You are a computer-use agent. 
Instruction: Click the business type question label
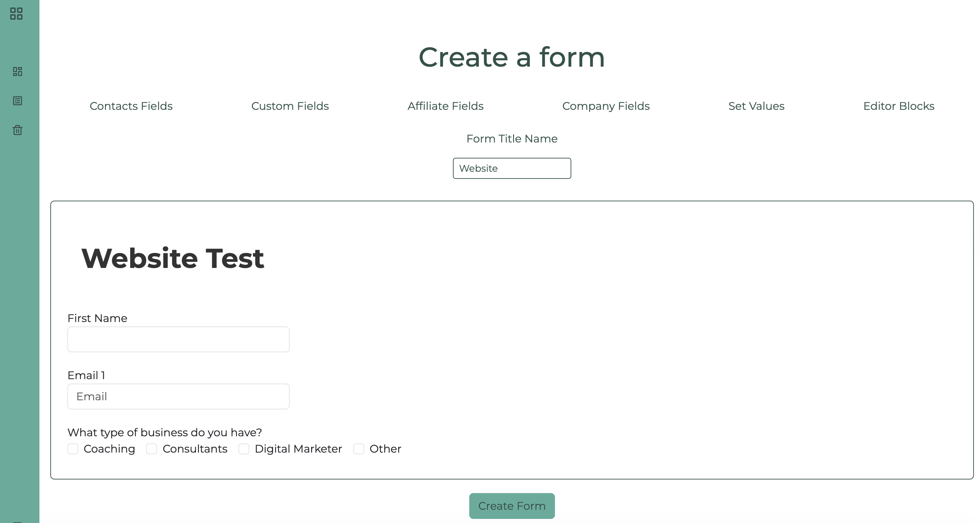(x=165, y=433)
